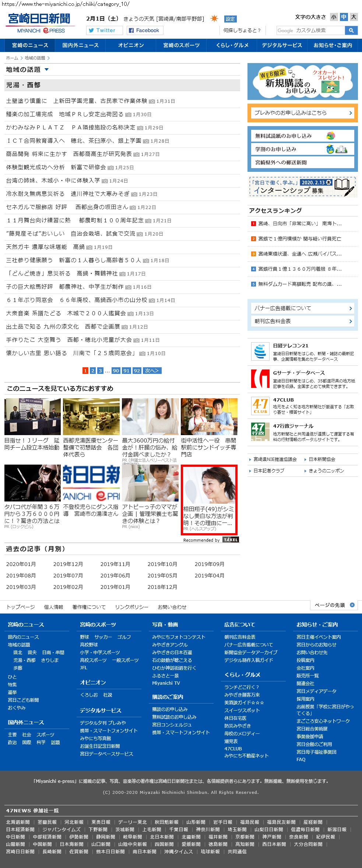Open the くらし・グルメ nav tab
The width and height of the screenshot is (362, 868).
[x=232, y=45]
